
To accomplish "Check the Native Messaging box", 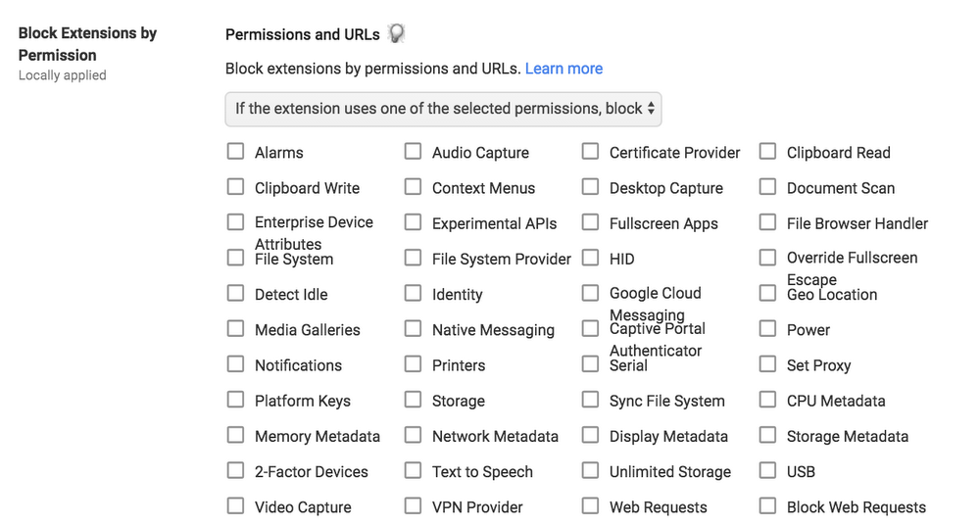I will click(413, 329).
